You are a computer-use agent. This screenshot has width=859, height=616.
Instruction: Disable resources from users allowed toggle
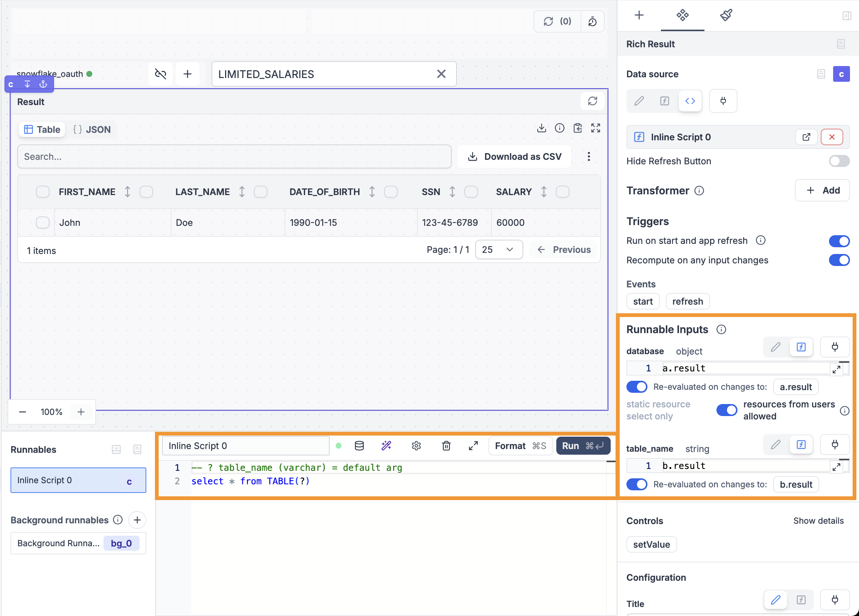726,410
